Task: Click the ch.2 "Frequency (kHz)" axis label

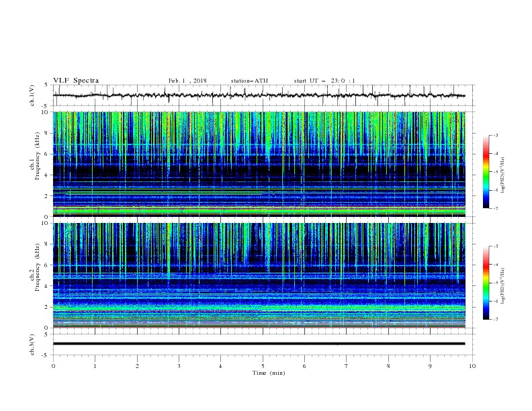Action: click(x=38, y=267)
